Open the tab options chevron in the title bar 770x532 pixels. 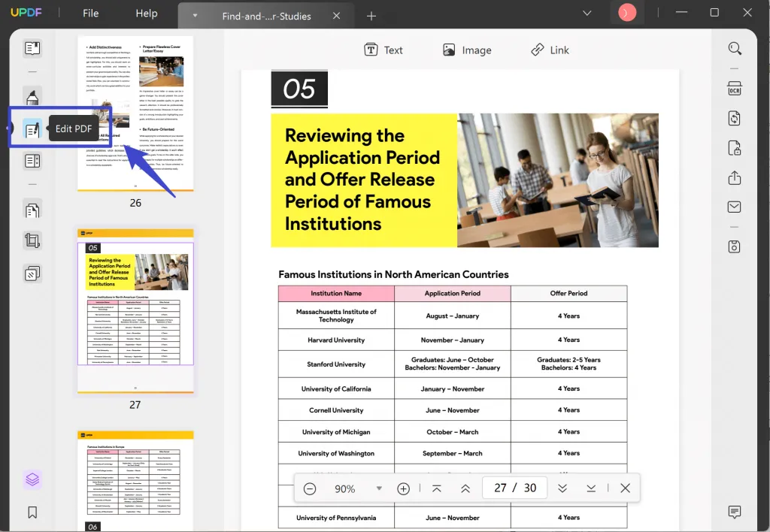pyautogui.click(x=587, y=14)
